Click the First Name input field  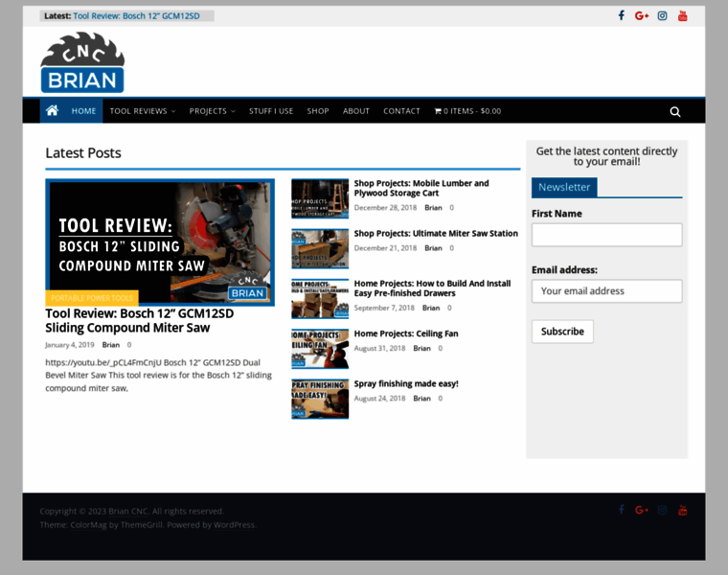(606, 235)
